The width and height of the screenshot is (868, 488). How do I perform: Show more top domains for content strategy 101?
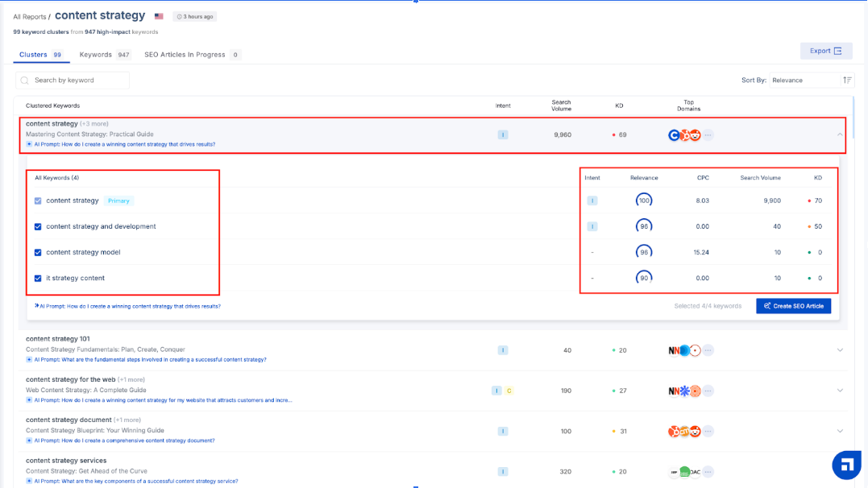708,350
